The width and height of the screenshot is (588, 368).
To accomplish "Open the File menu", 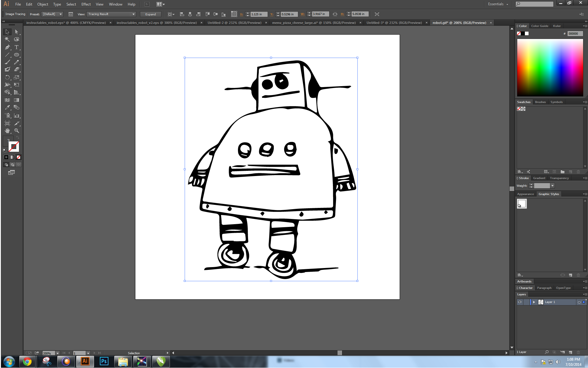I will [18, 4].
